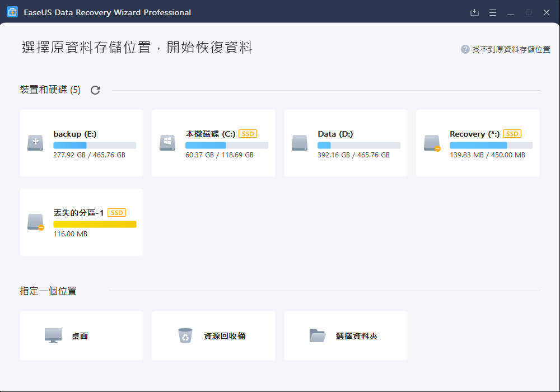Click the 資源回收桶 recycle bin icon

tap(185, 335)
